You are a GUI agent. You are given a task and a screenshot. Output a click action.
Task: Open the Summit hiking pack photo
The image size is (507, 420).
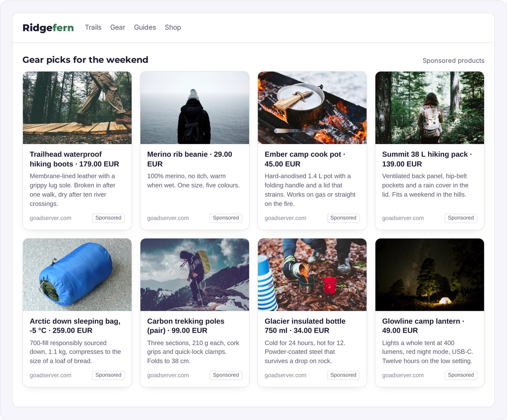coord(430,108)
